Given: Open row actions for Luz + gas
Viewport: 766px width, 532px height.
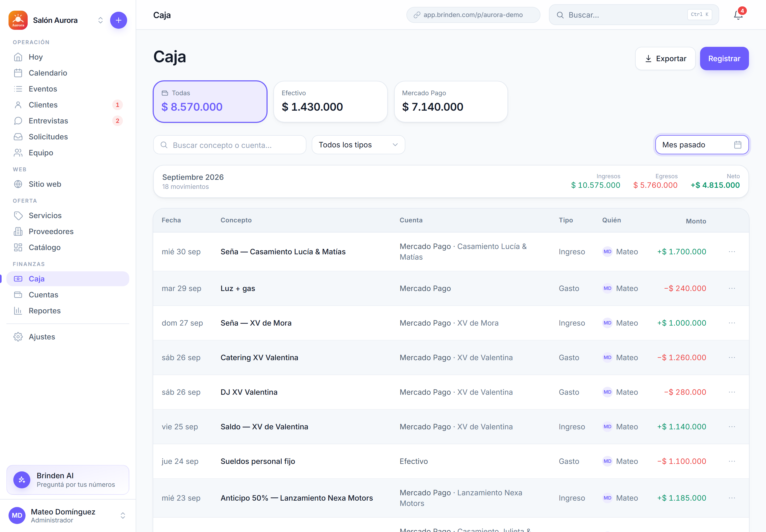Looking at the screenshot, I should click(732, 288).
